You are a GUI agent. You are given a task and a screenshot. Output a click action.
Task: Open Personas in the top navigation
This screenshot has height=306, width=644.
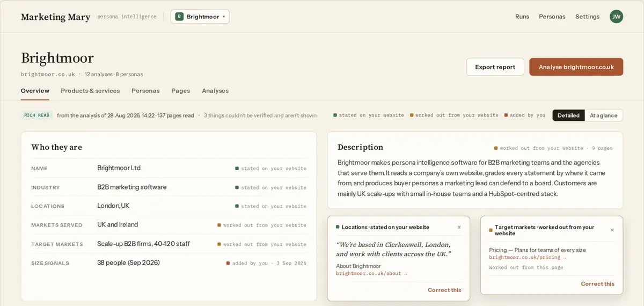pos(552,17)
